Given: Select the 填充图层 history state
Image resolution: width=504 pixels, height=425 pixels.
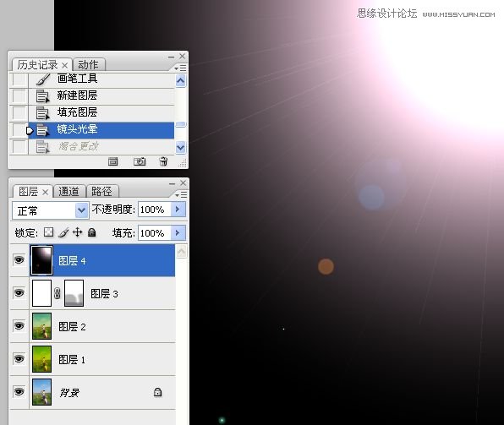Looking at the screenshot, I should pos(101,112).
